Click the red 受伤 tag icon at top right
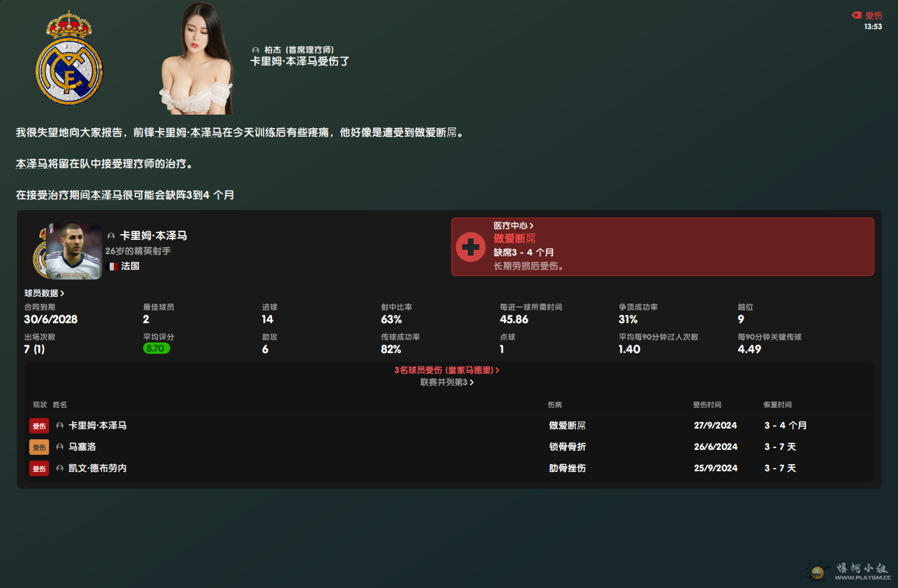 (x=857, y=15)
